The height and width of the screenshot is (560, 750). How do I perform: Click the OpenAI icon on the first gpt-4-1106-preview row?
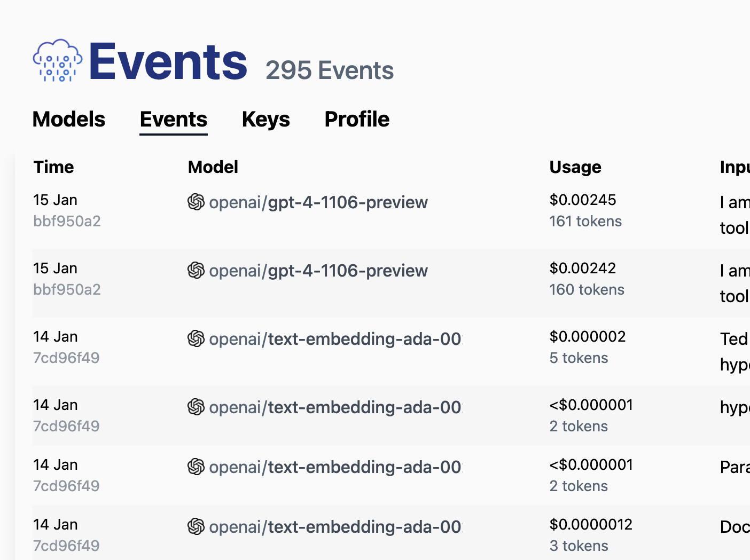pyautogui.click(x=197, y=202)
